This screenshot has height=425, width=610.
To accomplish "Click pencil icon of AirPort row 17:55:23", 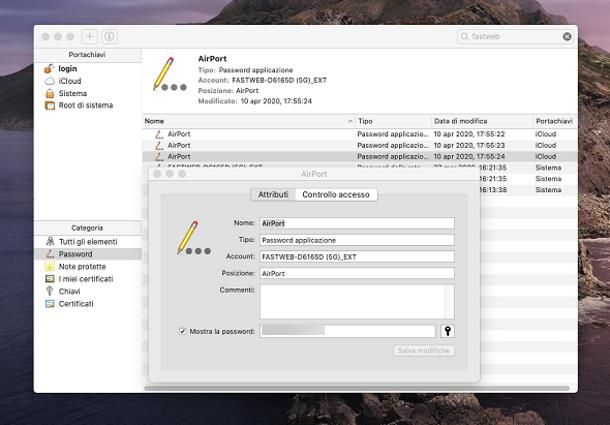I will pyautogui.click(x=159, y=146).
